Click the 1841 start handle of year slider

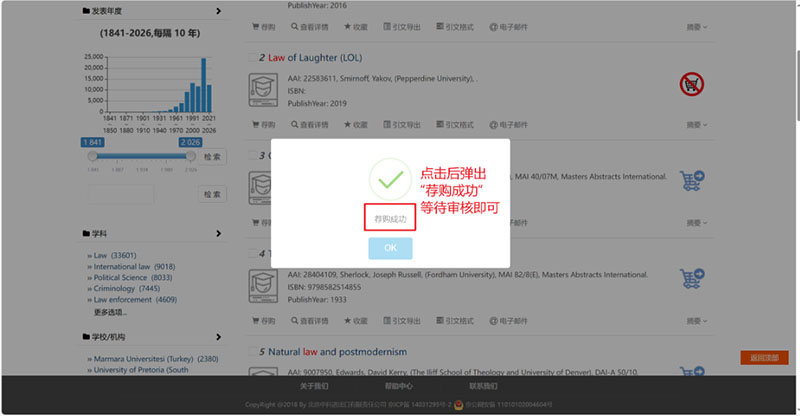coord(92,156)
